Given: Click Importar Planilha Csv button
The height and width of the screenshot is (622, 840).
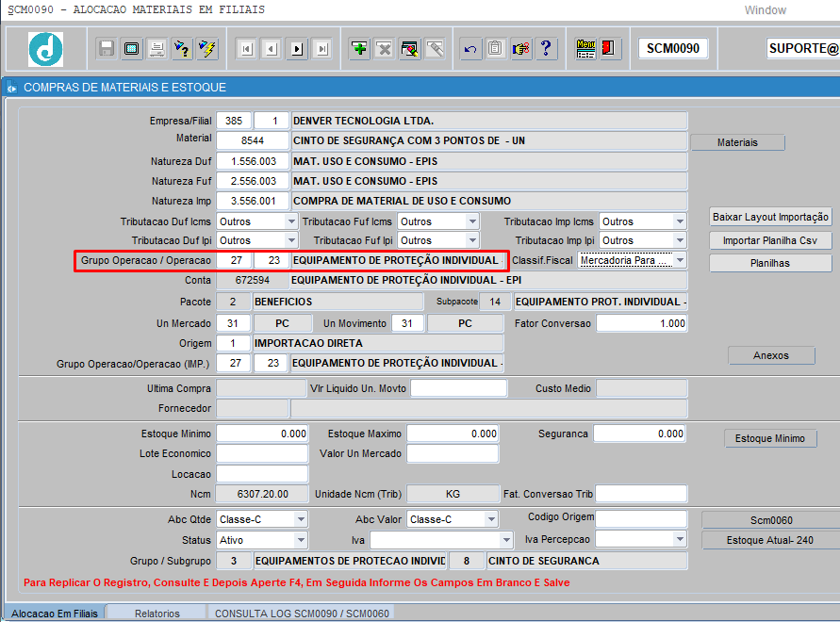Looking at the screenshot, I should [x=770, y=240].
